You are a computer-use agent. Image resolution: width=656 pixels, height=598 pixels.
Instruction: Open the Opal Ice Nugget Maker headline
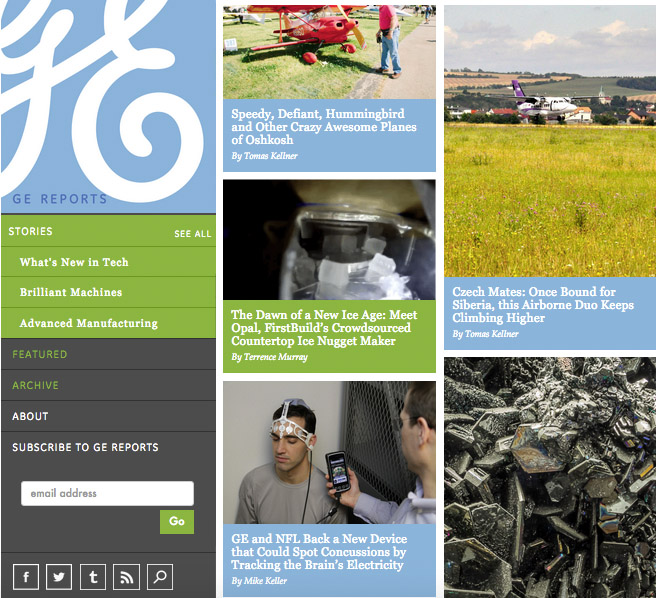coord(324,328)
